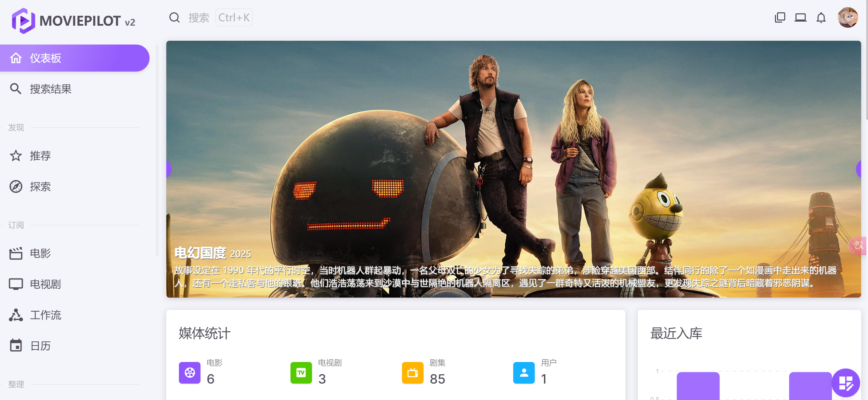Open the notifications bell
This screenshot has height=400, width=868.
pyautogui.click(x=821, y=17)
